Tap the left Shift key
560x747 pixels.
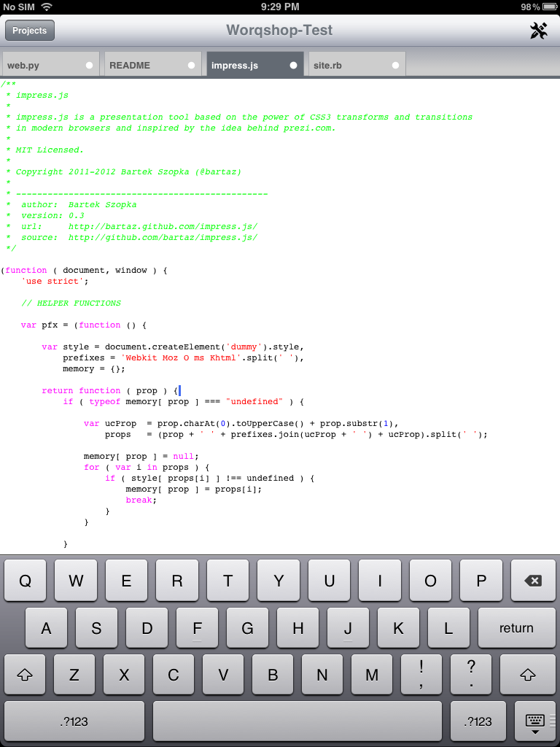click(25, 675)
